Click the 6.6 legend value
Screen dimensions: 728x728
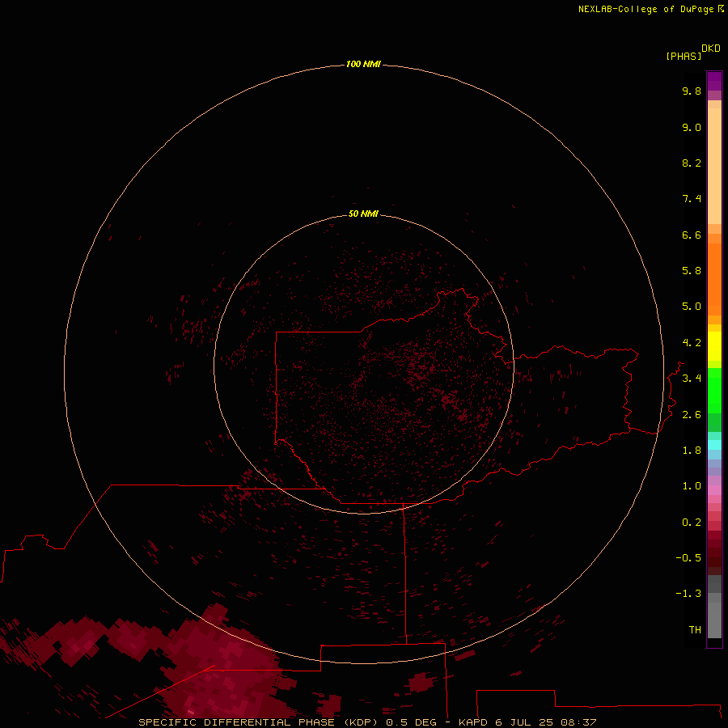692,235
